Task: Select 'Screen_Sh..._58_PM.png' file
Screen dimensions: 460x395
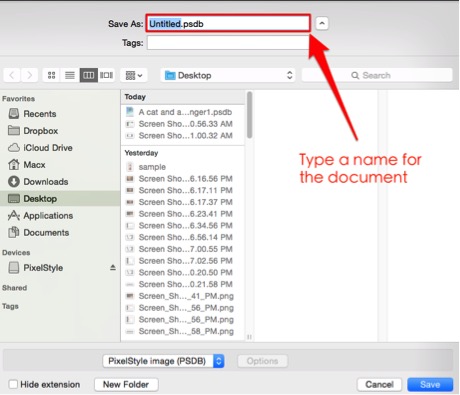Action: tap(183, 331)
